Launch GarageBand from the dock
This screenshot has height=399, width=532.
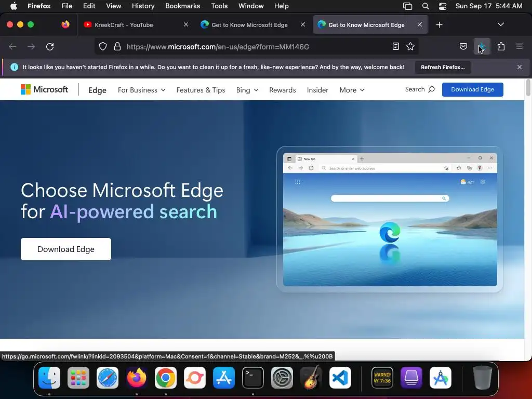(311, 378)
